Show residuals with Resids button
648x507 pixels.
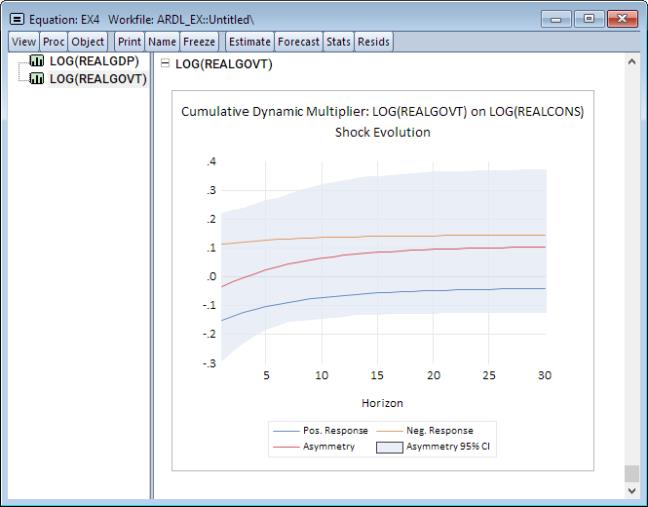click(374, 42)
